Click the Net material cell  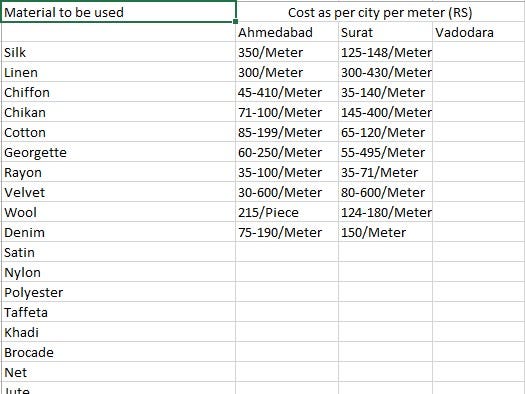click(x=119, y=372)
